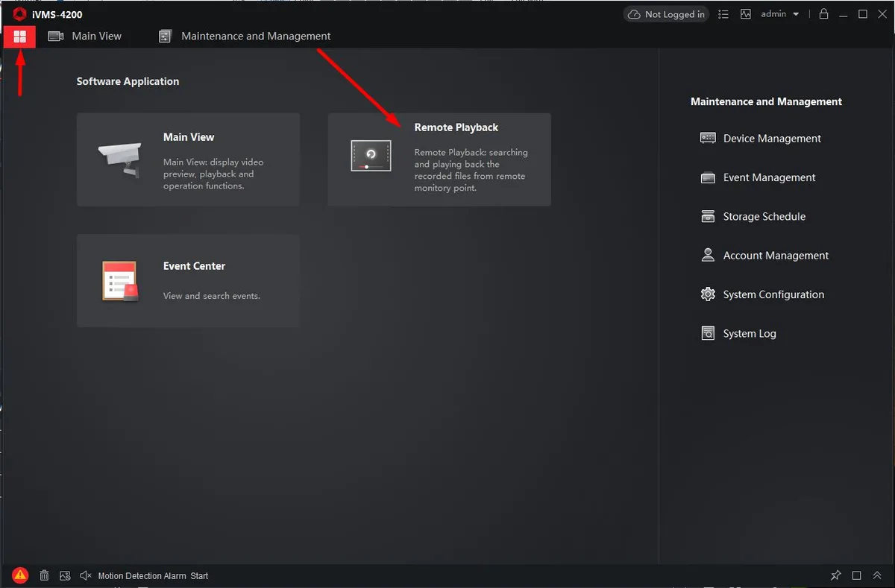The image size is (895, 588).
Task: Open System Configuration
Action: (x=762, y=294)
